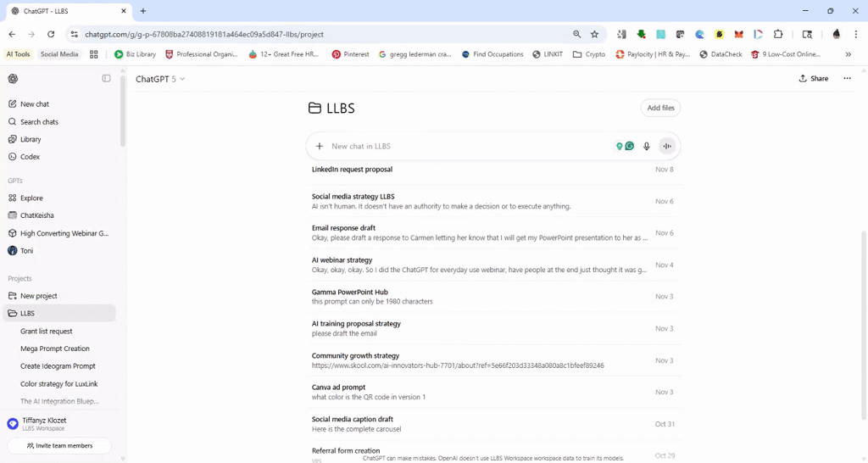Open AI webinar strategy chat
This screenshot has height=463, width=868.
(493, 265)
